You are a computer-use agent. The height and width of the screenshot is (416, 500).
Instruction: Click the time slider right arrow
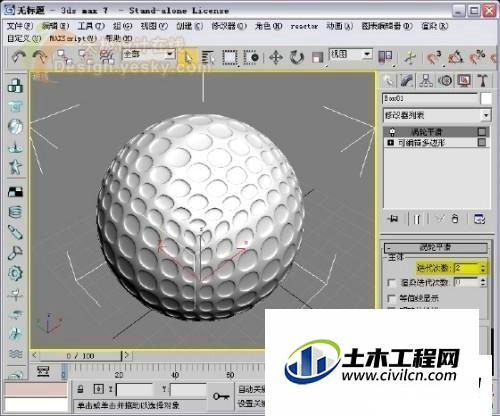[x=127, y=356]
